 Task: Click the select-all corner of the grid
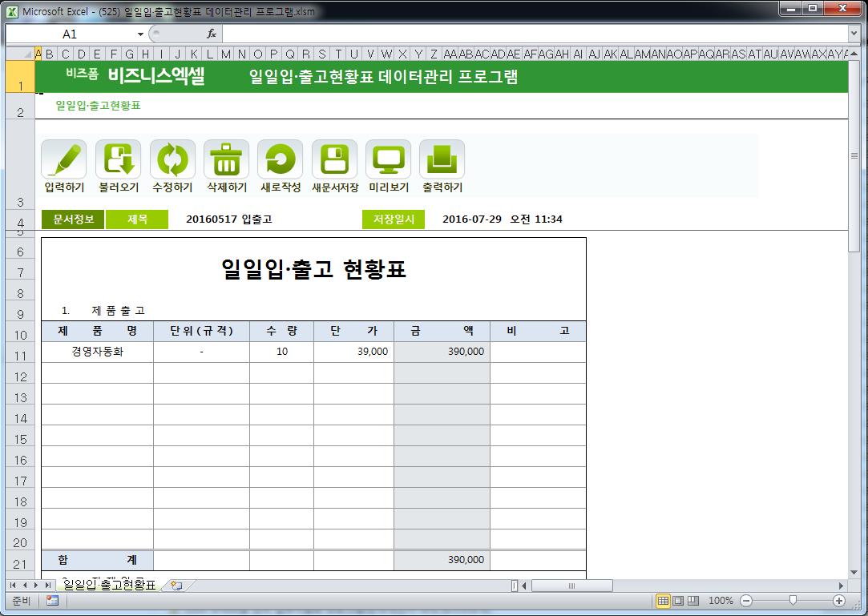(x=21, y=54)
